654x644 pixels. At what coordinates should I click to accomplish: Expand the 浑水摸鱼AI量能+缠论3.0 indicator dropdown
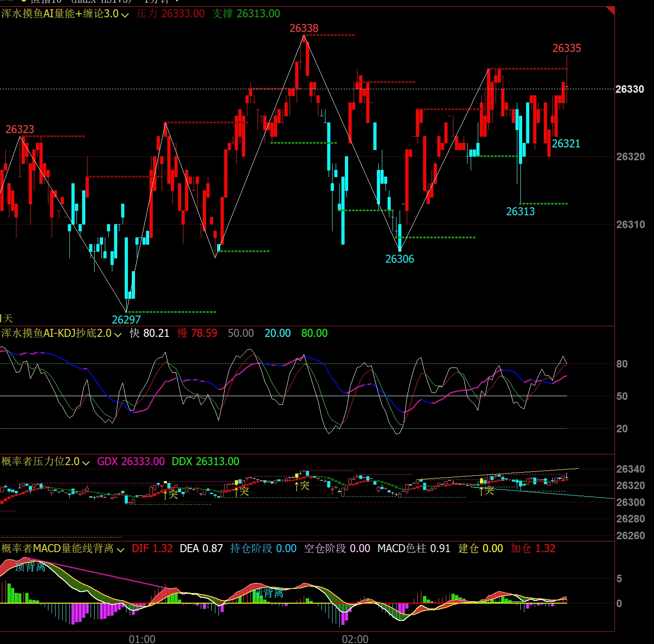[x=125, y=15]
